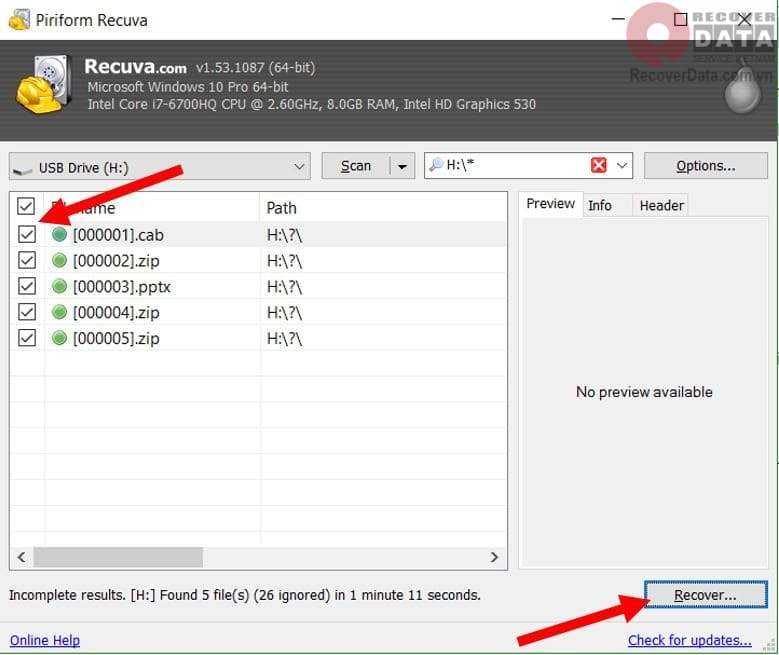Open the Options dialog
Image resolution: width=779 pixels, height=655 pixels.
click(705, 166)
